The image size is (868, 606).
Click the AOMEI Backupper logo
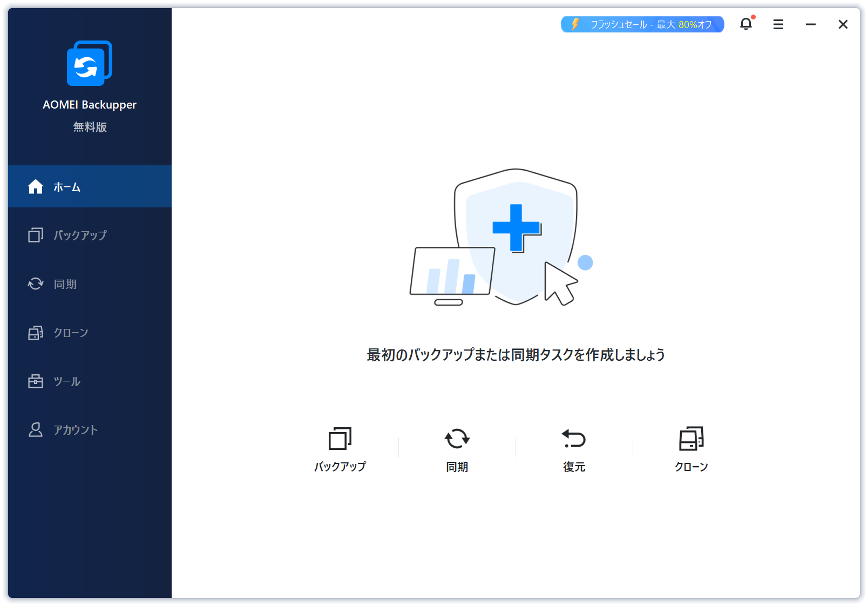[90, 63]
